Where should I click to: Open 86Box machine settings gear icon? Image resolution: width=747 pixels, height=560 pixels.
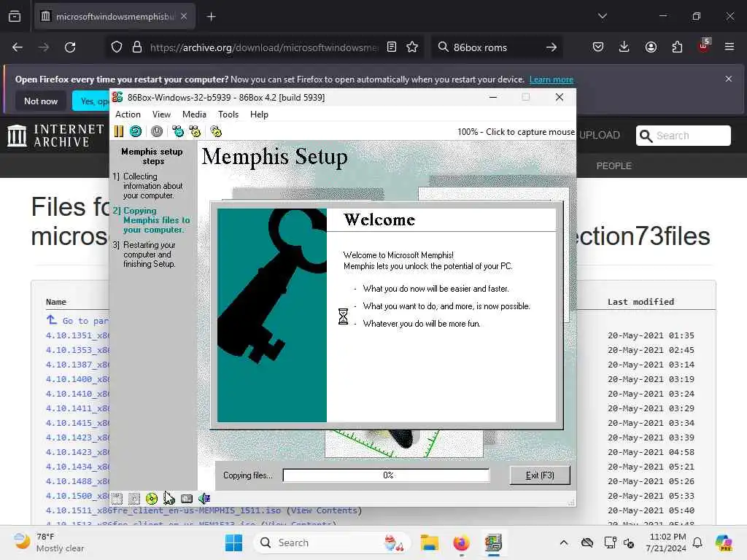point(216,131)
